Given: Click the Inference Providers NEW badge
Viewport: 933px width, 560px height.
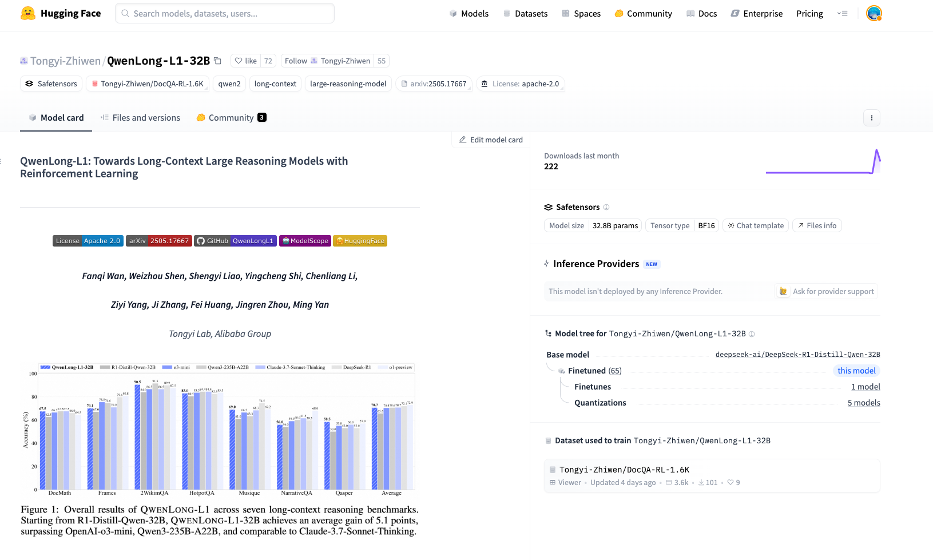Looking at the screenshot, I should (x=652, y=264).
